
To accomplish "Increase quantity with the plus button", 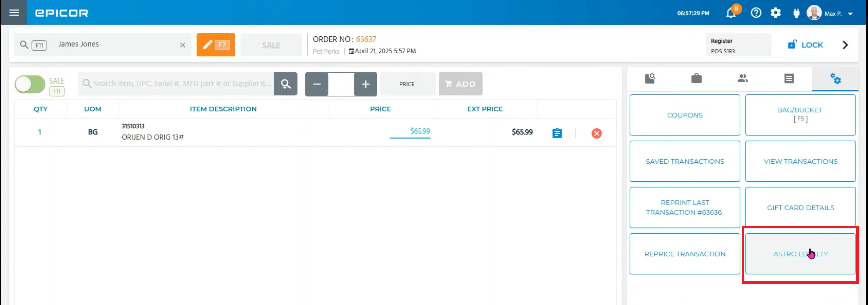I will point(365,84).
